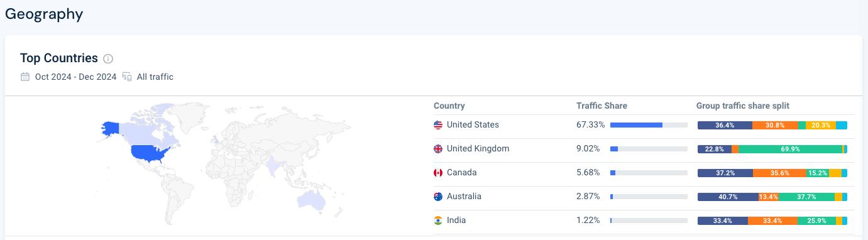Click the devices icon beside All traffic
The width and height of the screenshot is (868, 240).
tap(128, 77)
